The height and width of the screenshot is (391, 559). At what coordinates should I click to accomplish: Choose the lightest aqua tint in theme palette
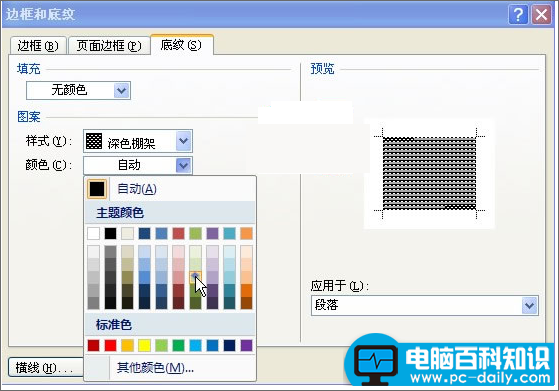pos(230,252)
